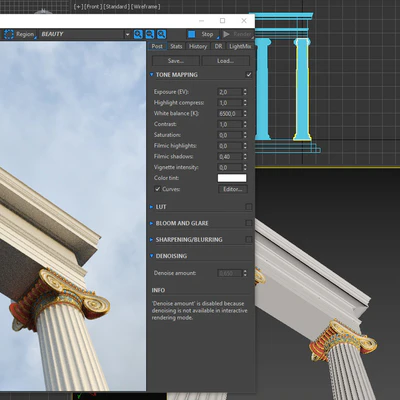Enable the Sharpening/Blurring checkbox
This screenshot has width=400, height=400.
click(x=249, y=239)
